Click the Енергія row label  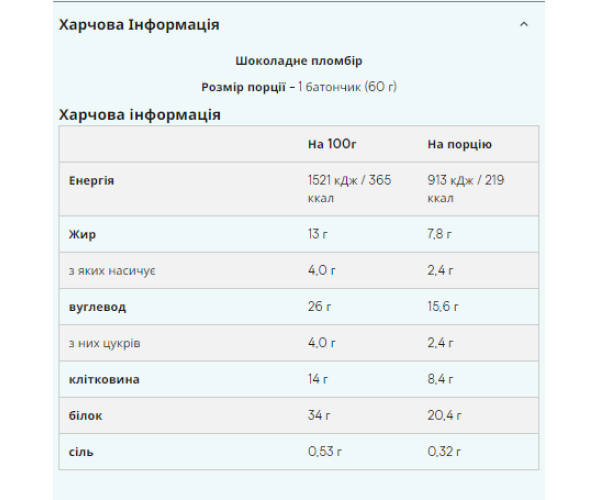click(x=91, y=180)
